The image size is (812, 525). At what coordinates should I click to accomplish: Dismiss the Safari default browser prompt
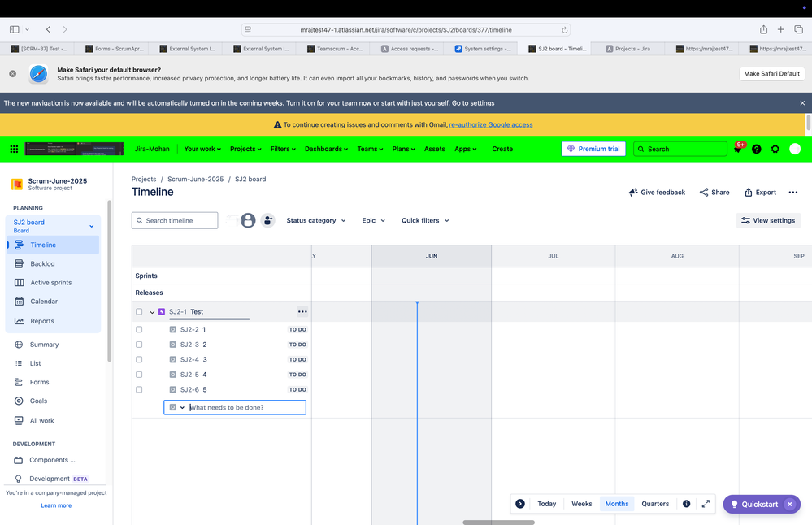click(x=12, y=74)
